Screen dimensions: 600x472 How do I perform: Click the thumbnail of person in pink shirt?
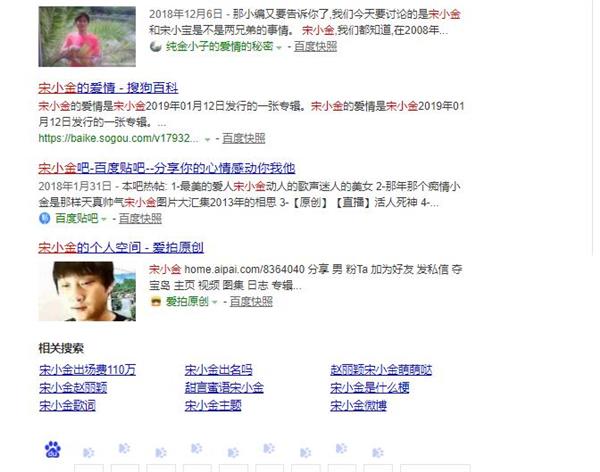pos(87,37)
